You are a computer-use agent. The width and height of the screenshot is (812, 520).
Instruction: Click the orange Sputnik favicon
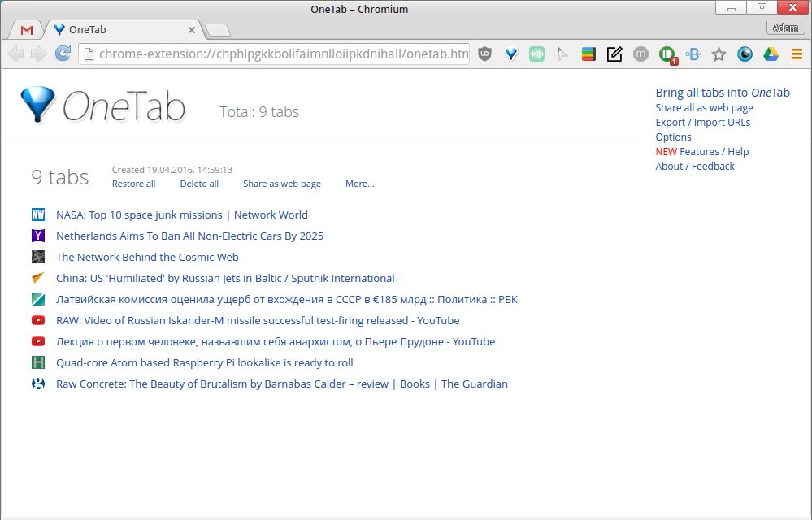point(38,279)
